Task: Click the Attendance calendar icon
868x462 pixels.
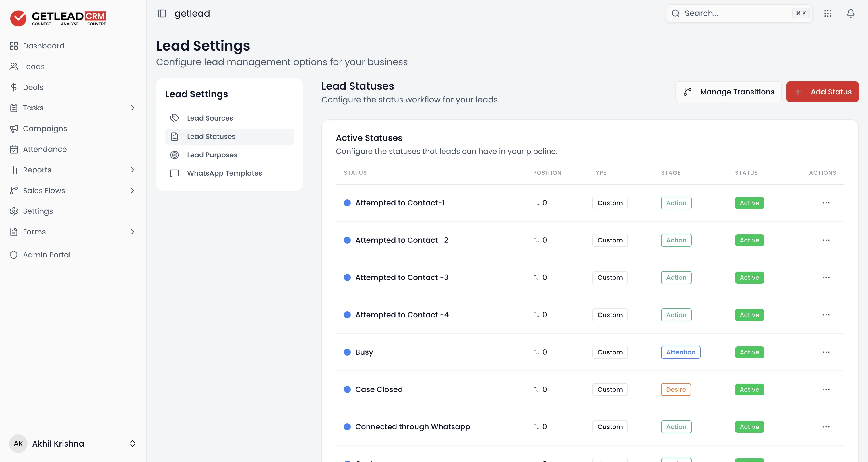Action: click(x=14, y=149)
